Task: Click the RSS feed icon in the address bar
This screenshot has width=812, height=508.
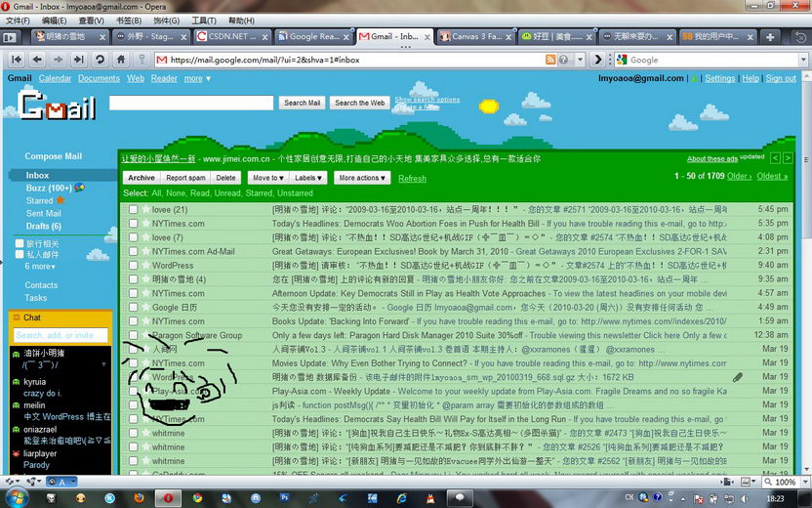Action: [x=551, y=60]
